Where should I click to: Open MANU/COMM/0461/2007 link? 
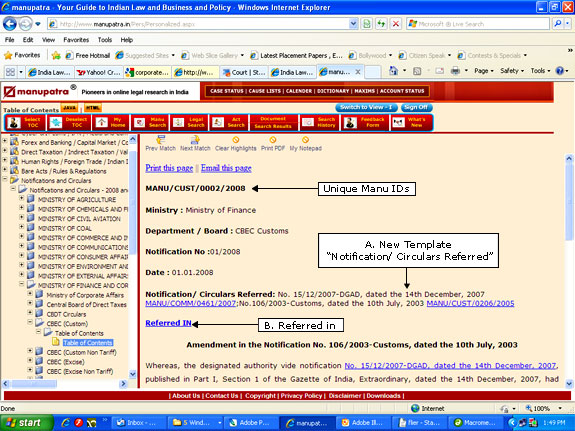191,303
